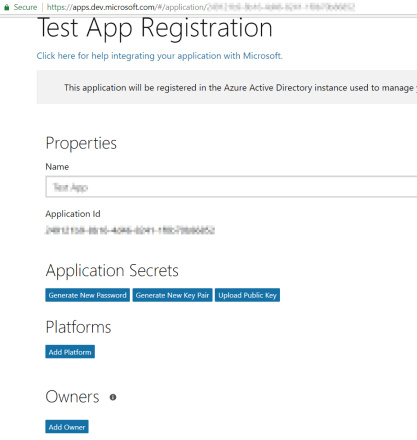
Task: Click the Platforms heading
Action: click(x=78, y=327)
